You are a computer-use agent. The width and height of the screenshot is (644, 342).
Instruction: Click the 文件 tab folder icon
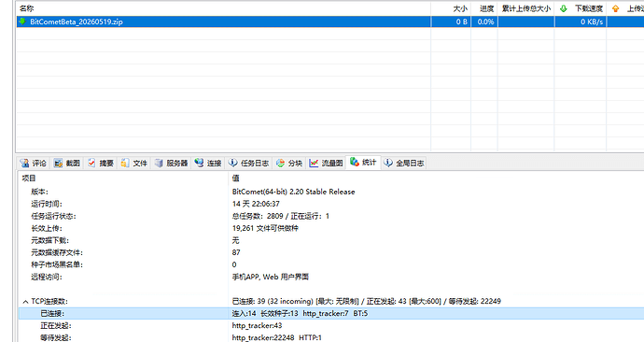point(124,164)
